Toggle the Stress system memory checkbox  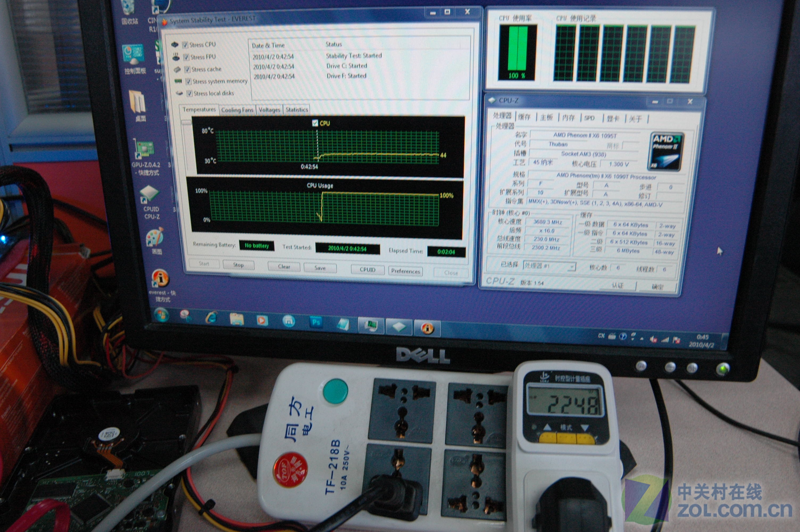189,81
